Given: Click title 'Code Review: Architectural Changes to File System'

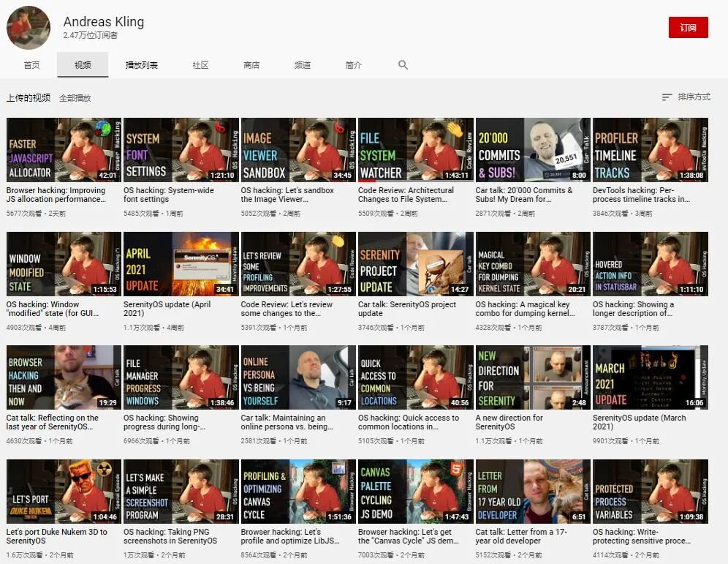Looking at the screenshot, I should [x=406, y=195].
